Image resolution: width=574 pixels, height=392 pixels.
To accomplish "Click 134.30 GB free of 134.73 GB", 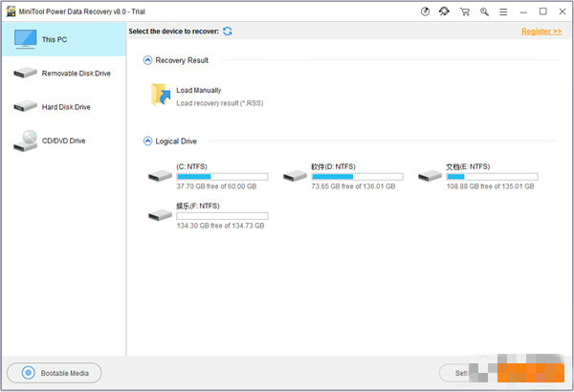I will (220, 226).
